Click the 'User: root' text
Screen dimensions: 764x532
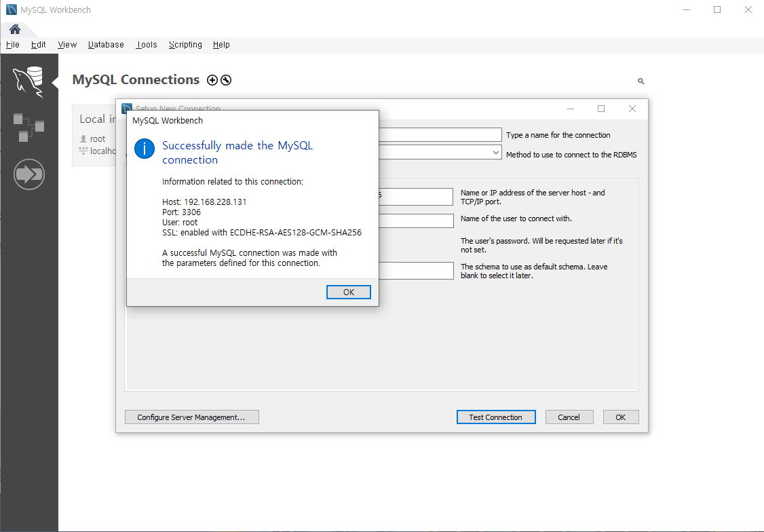(x=180, y=222)
